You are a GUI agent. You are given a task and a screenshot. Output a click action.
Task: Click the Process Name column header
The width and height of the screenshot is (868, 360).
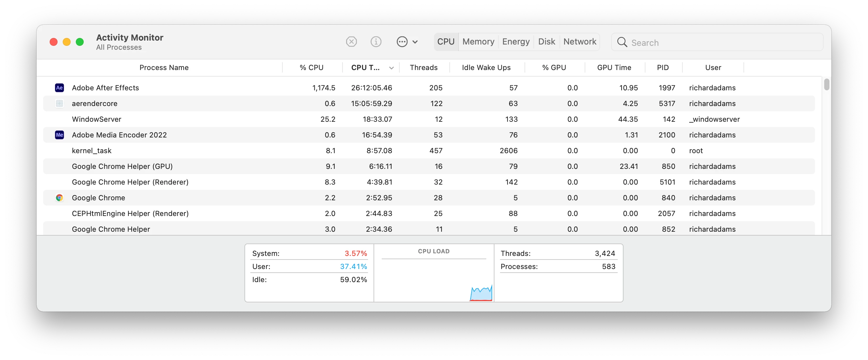tap(164, 67)
